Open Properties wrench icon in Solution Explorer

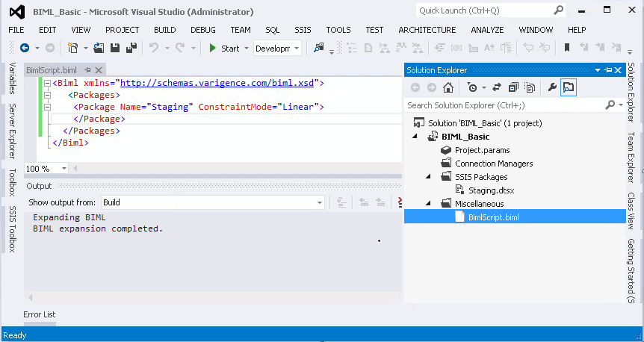pos(552,87)
